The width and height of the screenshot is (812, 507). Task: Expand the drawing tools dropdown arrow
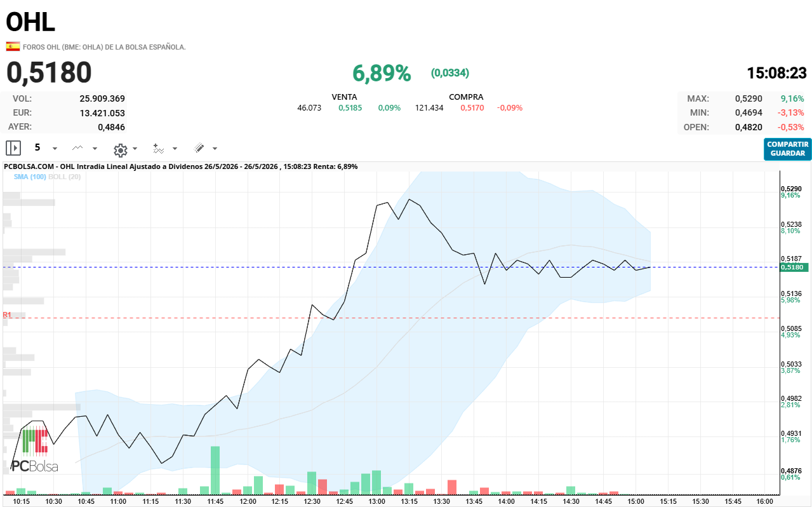215,149
